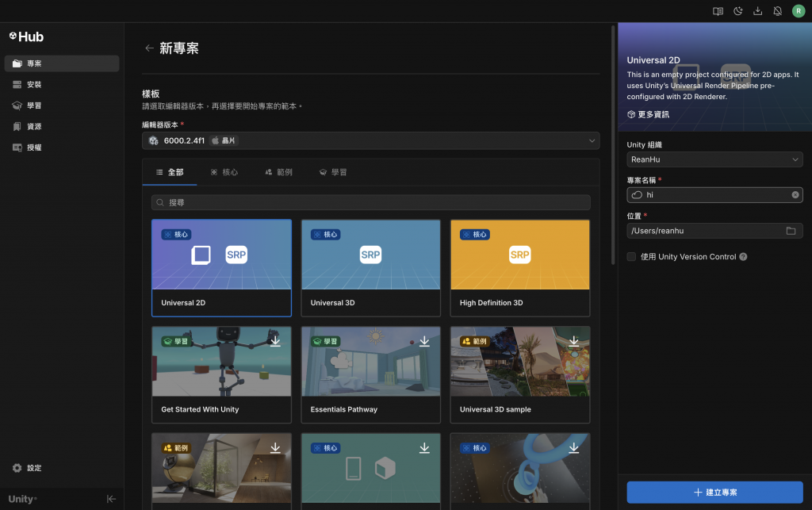Select the Universal 3D template card

click(371, 267)
